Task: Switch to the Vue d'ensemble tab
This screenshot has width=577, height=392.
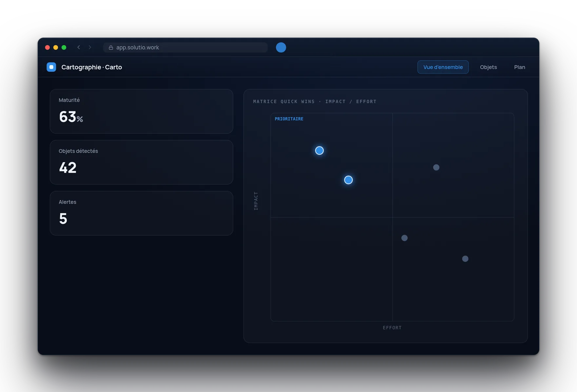Action: [443, 67]
